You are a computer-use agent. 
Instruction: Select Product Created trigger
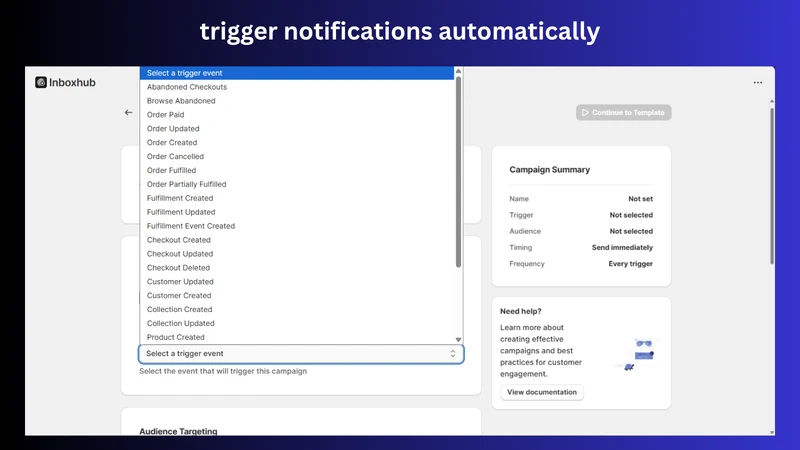click(297, 337)
